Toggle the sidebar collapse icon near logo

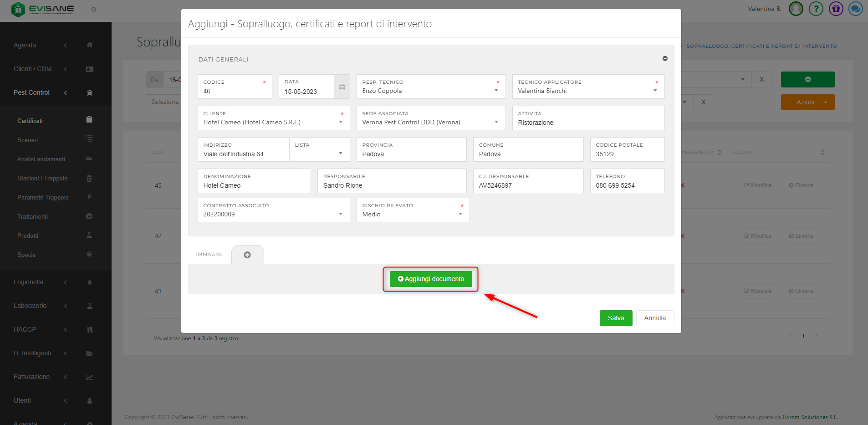(x=93, y=10)
